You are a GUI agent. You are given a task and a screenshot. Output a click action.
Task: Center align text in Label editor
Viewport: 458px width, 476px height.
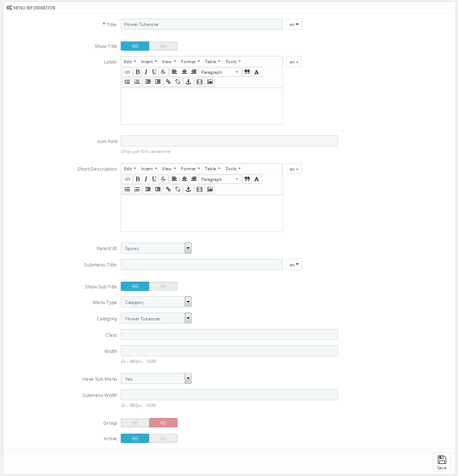point(184,72)
